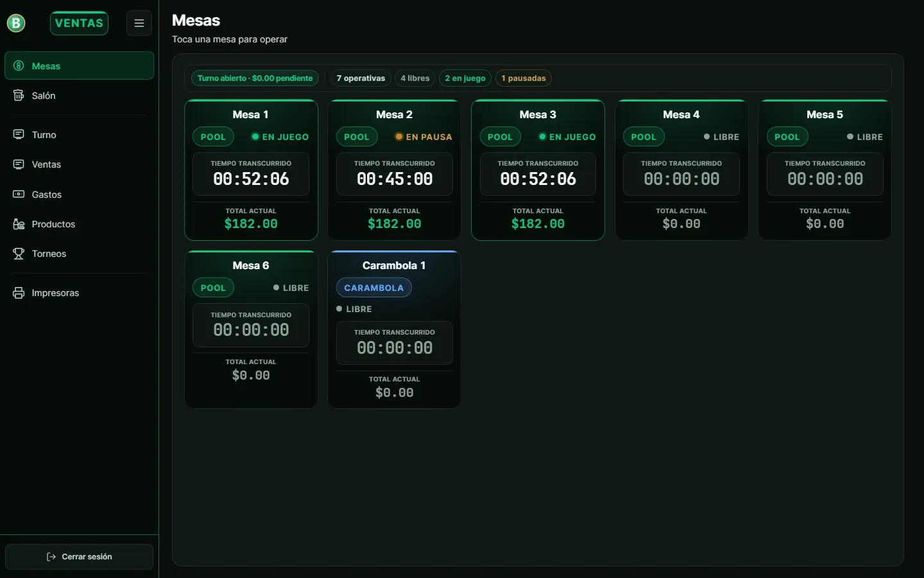This screenshot has height=578, width=924.
Task: Click the Turno sidebar icon
Action: (x=19, y=134)
